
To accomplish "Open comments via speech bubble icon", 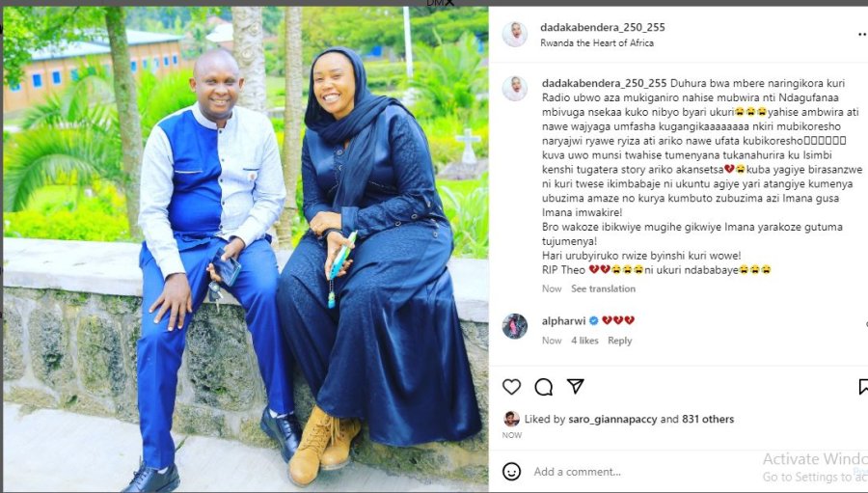I will pos(544,387).
